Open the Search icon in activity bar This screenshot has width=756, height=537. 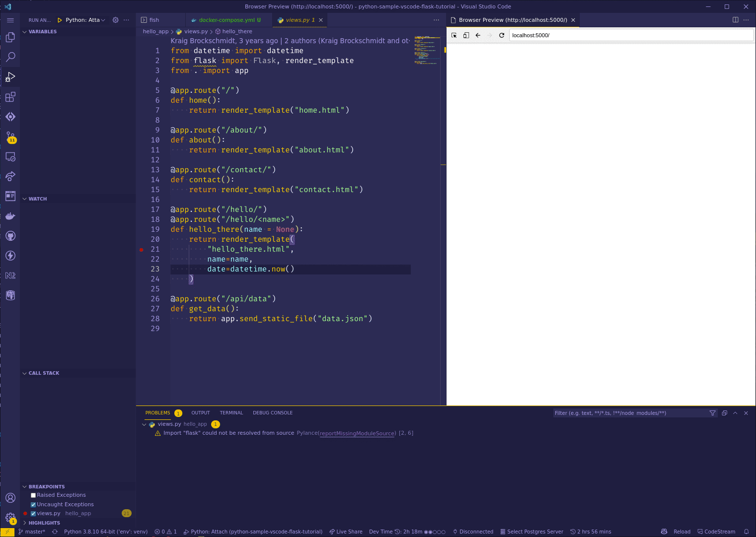10,57
